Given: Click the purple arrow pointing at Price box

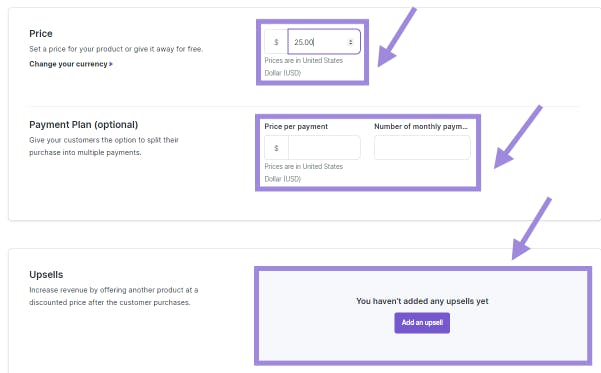Looking at the screenshot, I should click(397, 37).
